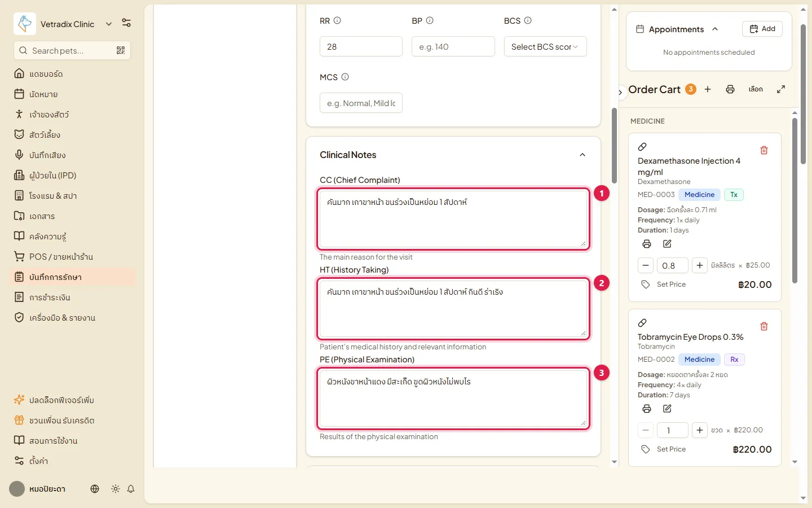This screenshot has width=812, height=508.
Task: Click the BP input field
Action: [453, 46]
